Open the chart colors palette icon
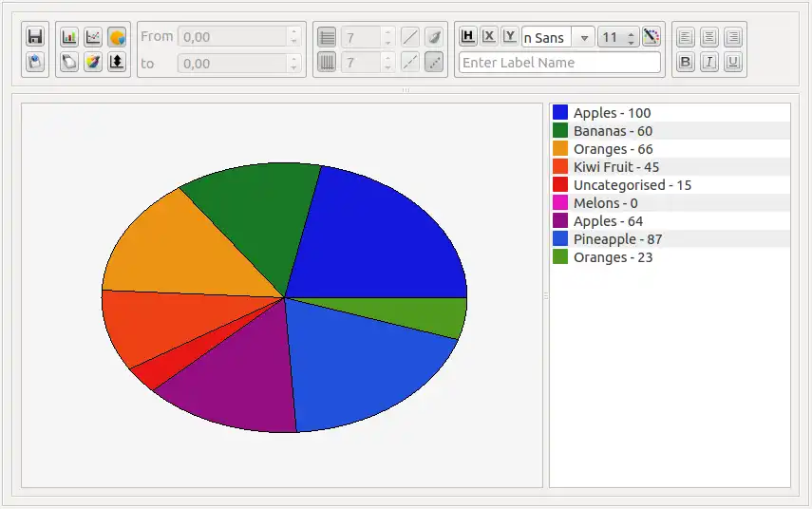 (x=93, y=62)
